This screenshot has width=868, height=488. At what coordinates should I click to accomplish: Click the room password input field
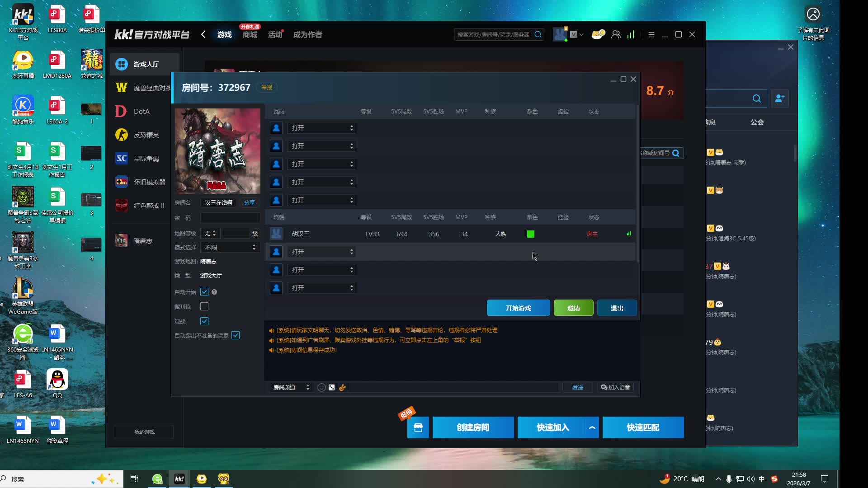coord(230,218)
